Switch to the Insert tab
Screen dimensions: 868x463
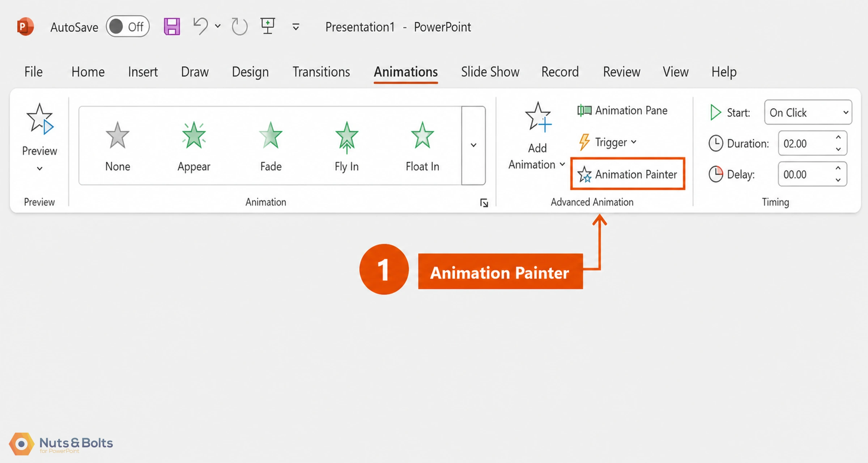coord(143,72)
